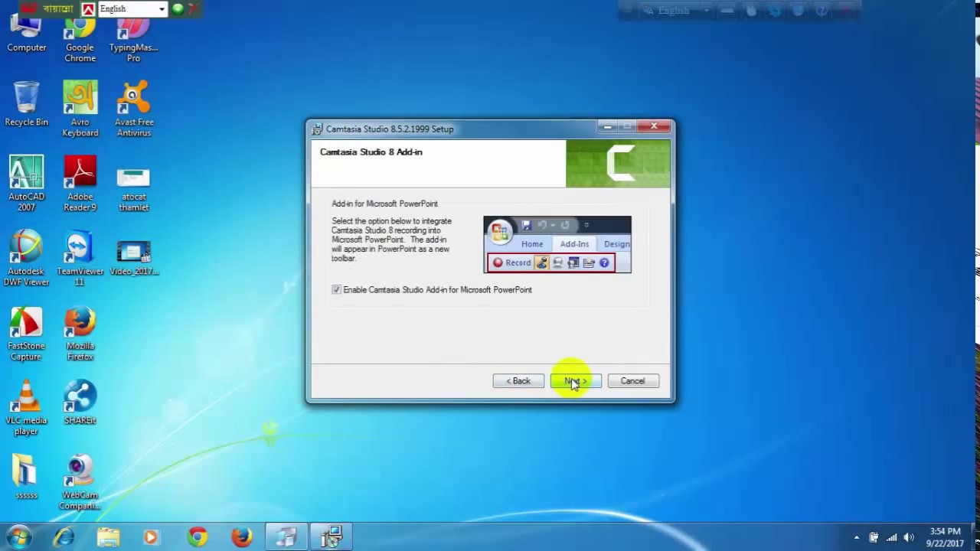This screenshot has height=551, width=980.
Task: Select the Avro Keyboard desktop shortcut
Action: (80, 109)
